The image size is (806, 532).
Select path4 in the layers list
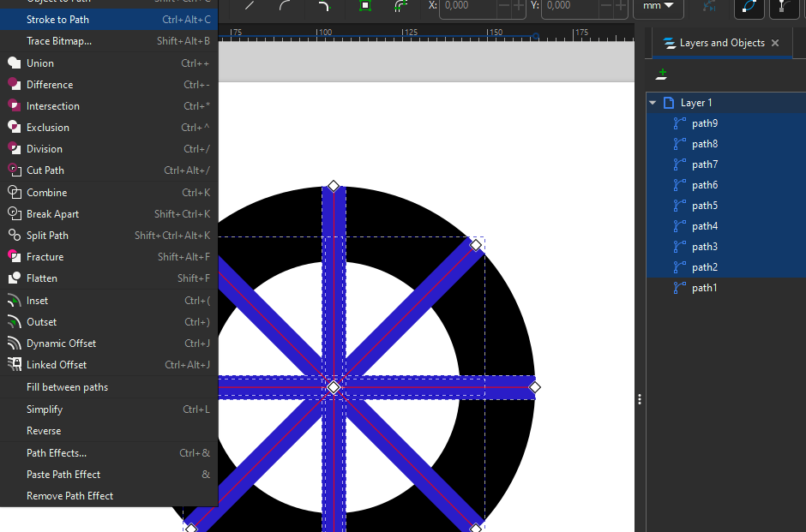725,226
